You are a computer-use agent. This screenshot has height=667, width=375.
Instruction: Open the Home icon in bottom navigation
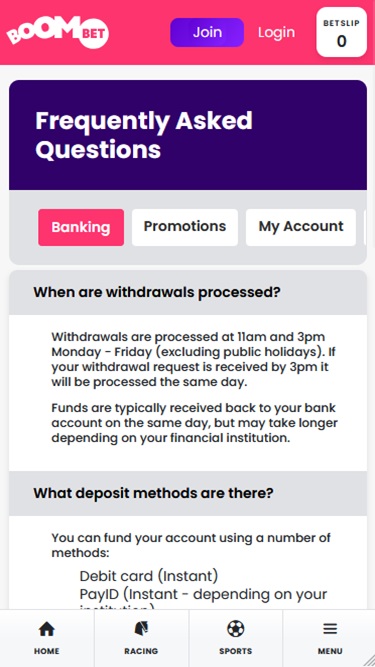[x=47, y=629]
